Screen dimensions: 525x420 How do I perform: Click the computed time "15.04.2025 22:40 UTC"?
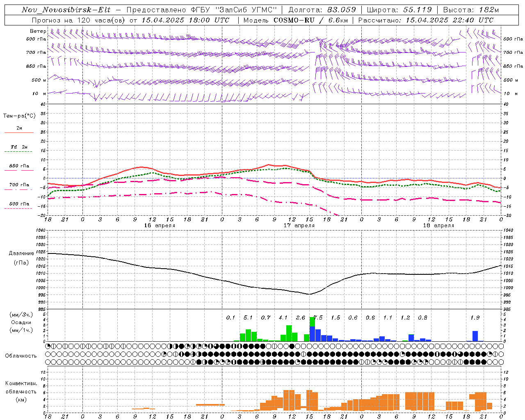point(450,20)
